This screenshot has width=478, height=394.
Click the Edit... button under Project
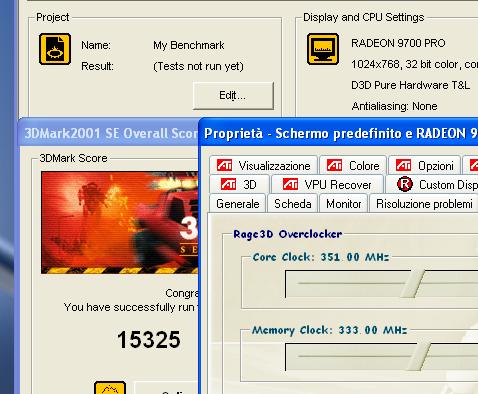tap(233, 96)
